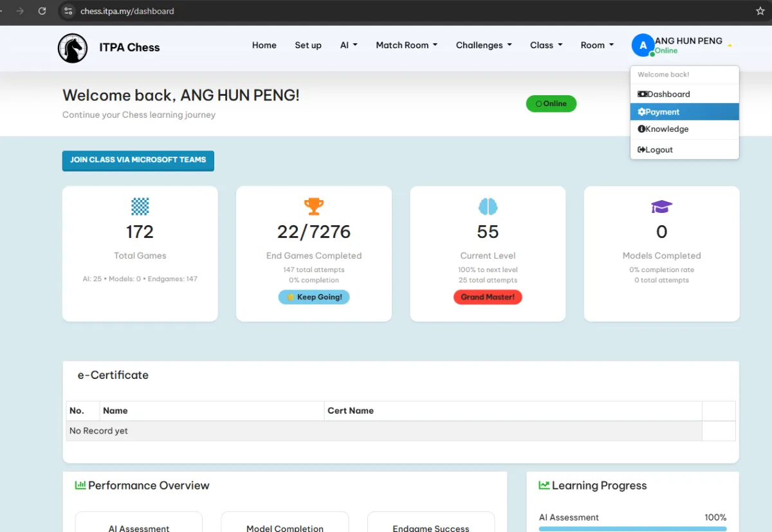This screenshot has width=772, height=532.
Task: Choose Logout from user menu
Action: (685, 150)
